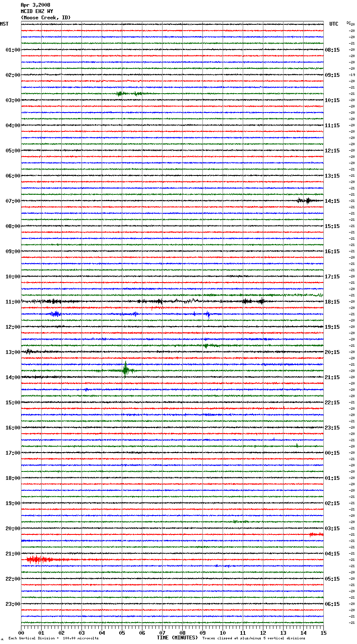The width and height of the screenshot is (357, 644).
Task: Select the "16:15" UTC time label
Action: pyautogui.click(x=332, y=251)
